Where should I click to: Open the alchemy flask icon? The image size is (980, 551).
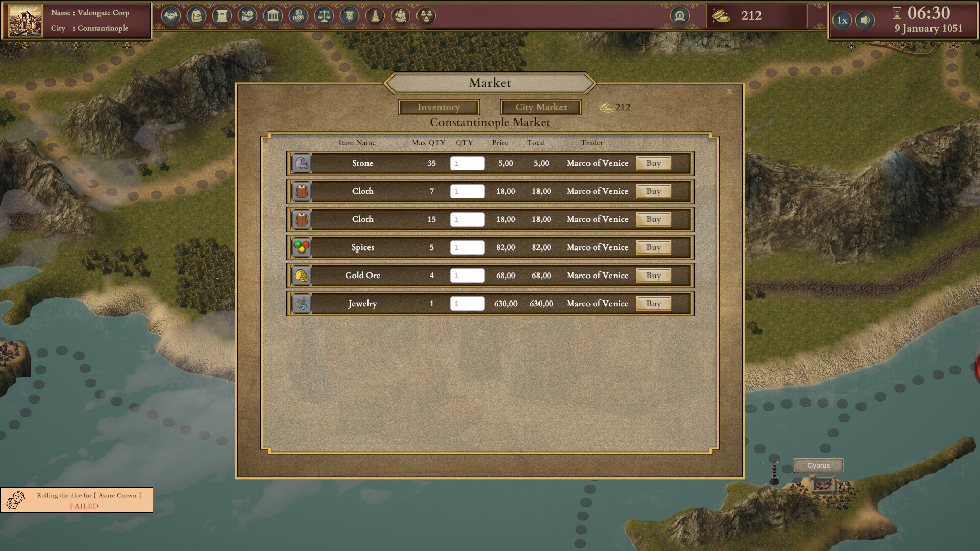pos(374,16)
